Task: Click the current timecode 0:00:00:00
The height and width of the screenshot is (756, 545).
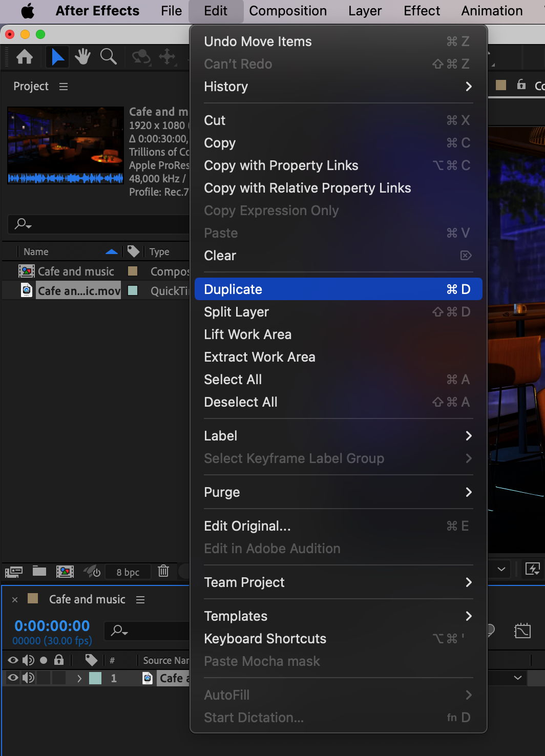Action: 52,625
